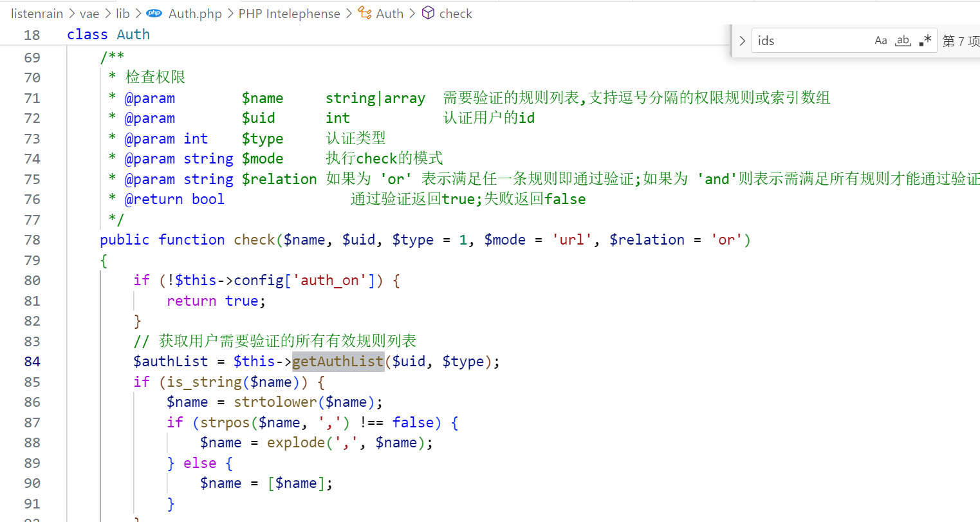This screenshot has height=522, width=980.
Task: Click 'is_string' function on line 85
Action: coord(205,382)
